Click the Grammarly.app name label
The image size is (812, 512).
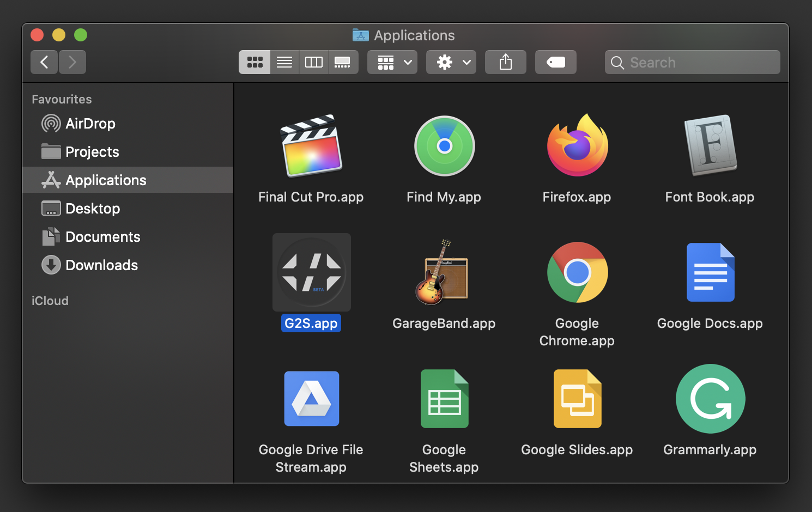pyautogui.click(x=710, y=449)
